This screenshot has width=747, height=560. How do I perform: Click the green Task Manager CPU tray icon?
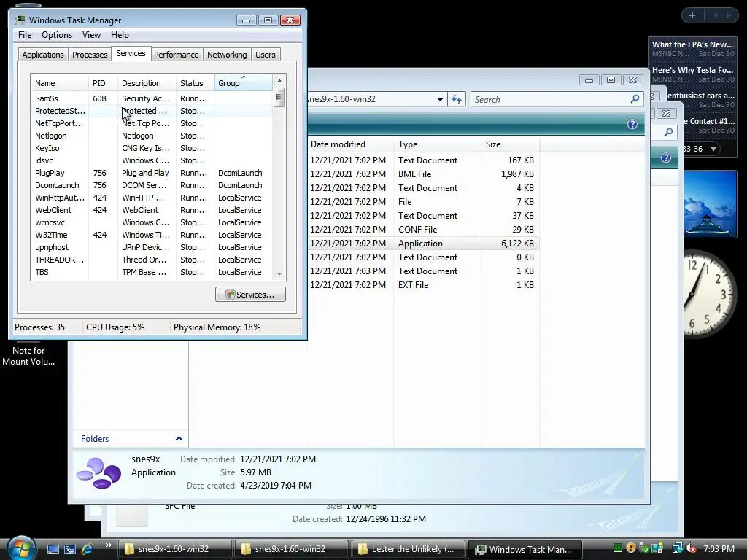[617, 548]
